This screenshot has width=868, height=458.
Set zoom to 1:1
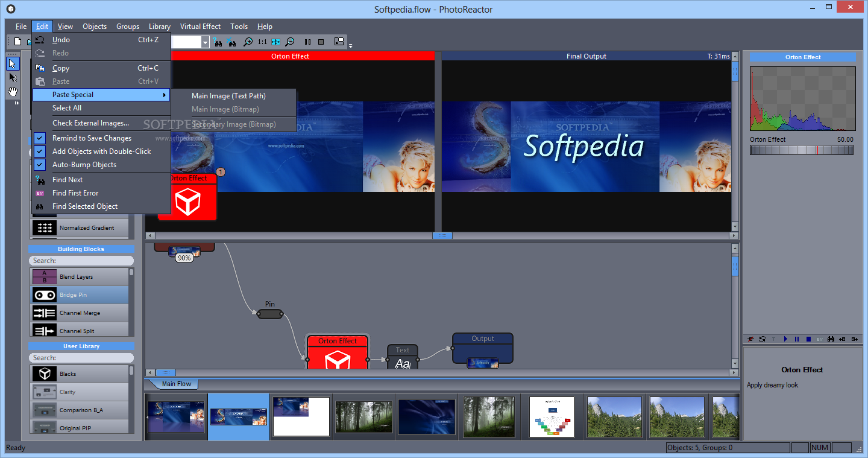[262, 42]
